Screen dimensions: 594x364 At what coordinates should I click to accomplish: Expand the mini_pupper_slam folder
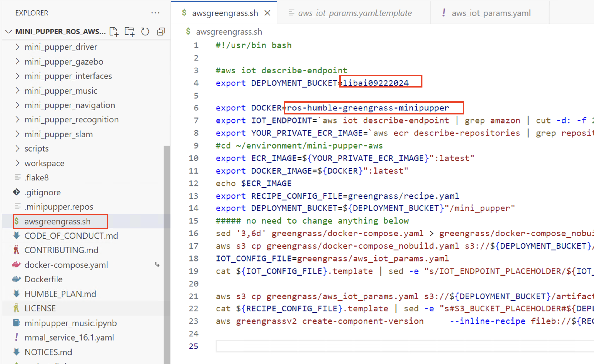point(58,134)
